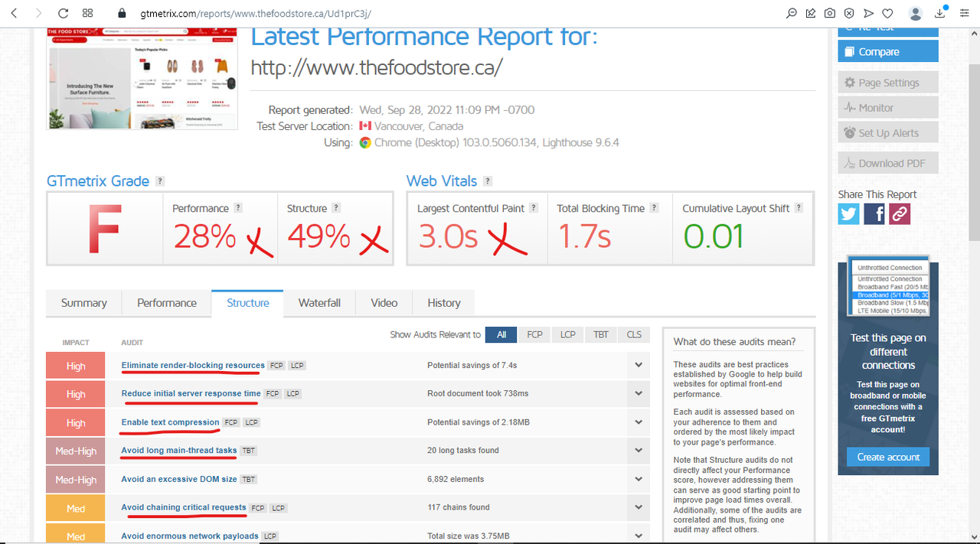
Task: Click Download PDF
Action: point(888,163)
